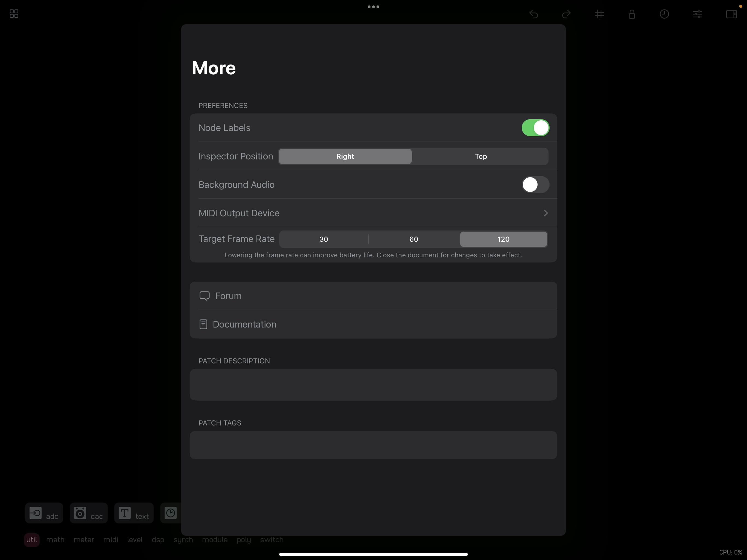Viewport: 747px width, 560px height.
Task: Toggle the inspector sidebar panel icon
Action: point(731,14)
